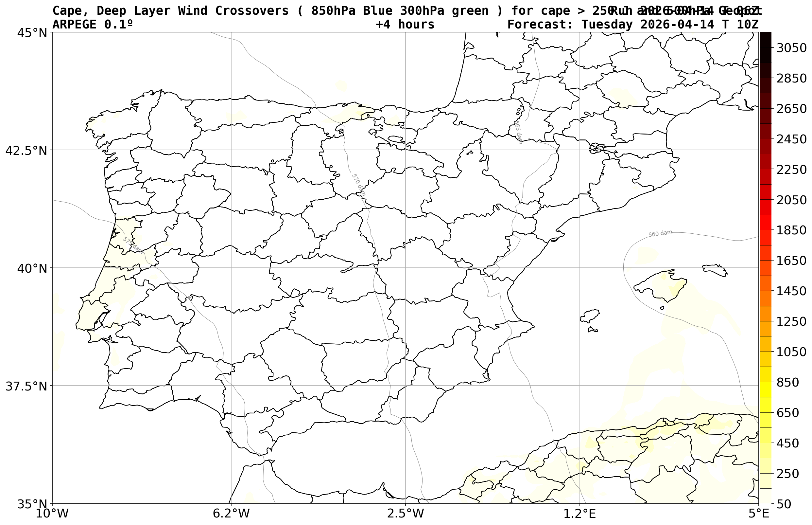Click the +4 hours forecast offset text

tap(405, 25)
